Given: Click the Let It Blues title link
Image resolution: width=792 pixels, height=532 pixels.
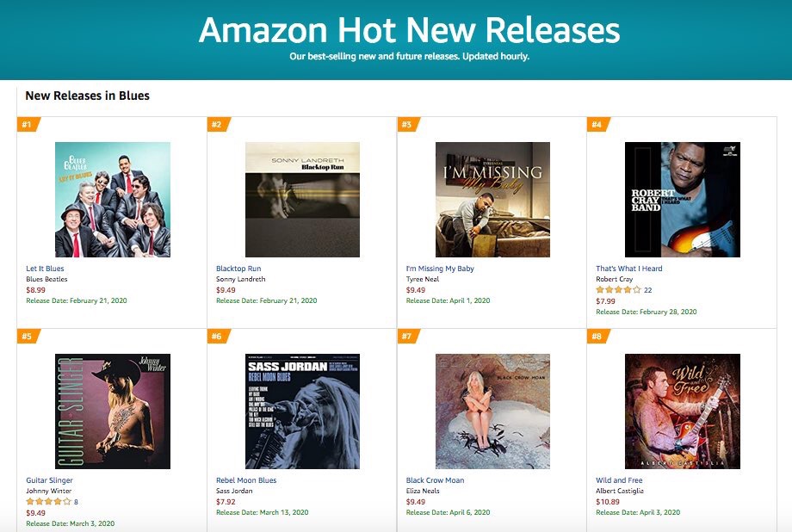Looking at the screenshot, I should coord(45,269).
